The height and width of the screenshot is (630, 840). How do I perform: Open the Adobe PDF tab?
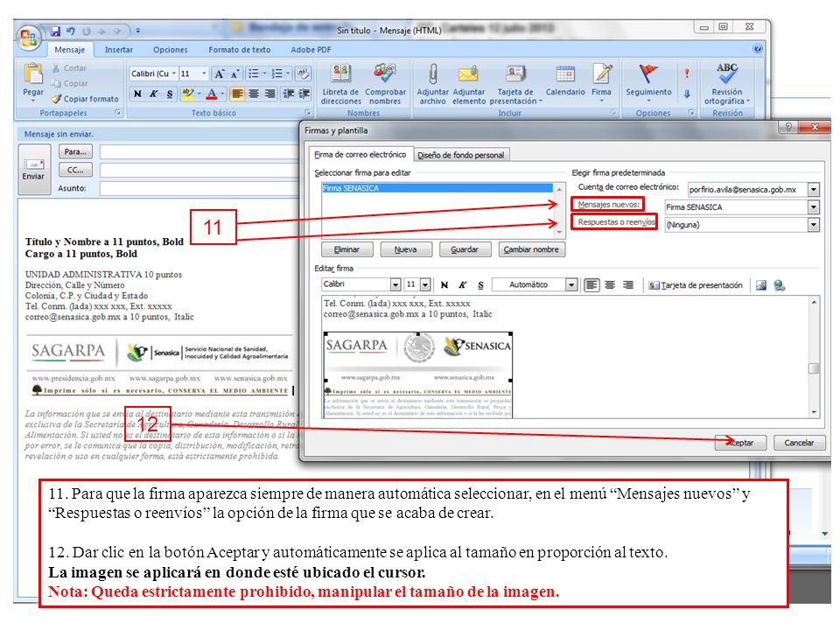(311, 50)
